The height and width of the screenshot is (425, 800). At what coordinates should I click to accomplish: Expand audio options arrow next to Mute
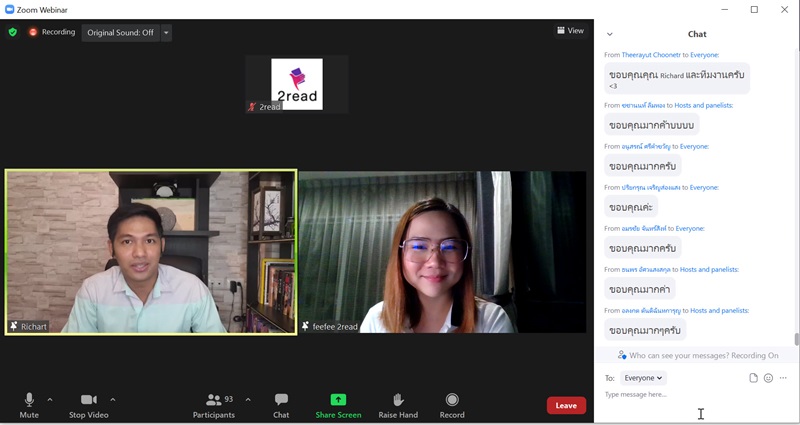pyautogui.click(x=49, y=399)
